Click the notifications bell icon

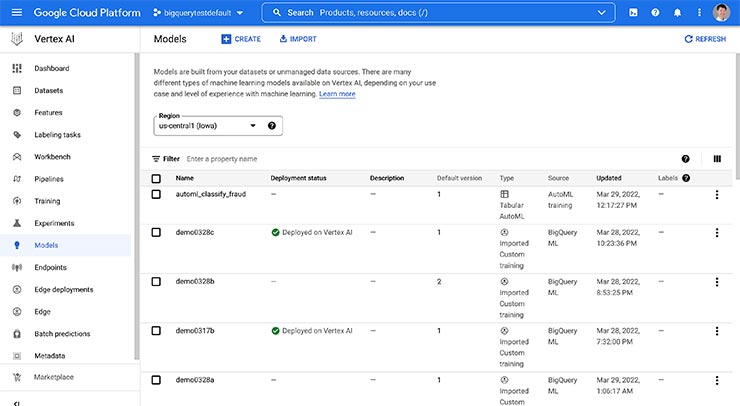coord(677,13)
